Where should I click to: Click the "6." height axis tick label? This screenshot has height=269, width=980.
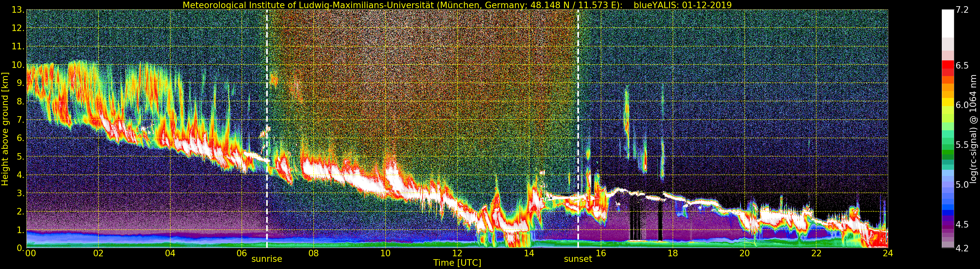21,138
